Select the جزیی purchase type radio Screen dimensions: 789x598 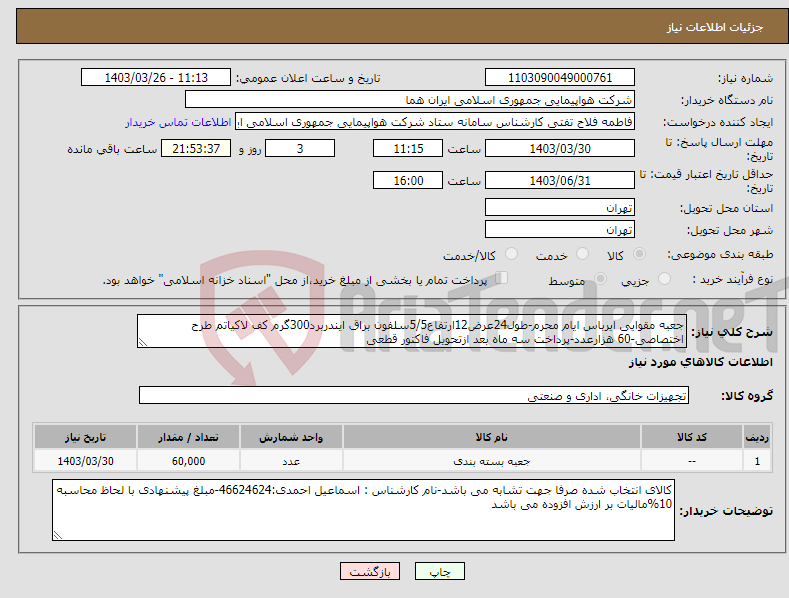tap(664, 278)
